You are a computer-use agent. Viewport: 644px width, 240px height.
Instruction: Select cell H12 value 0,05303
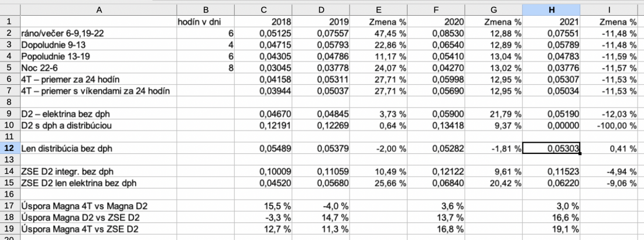551,149
